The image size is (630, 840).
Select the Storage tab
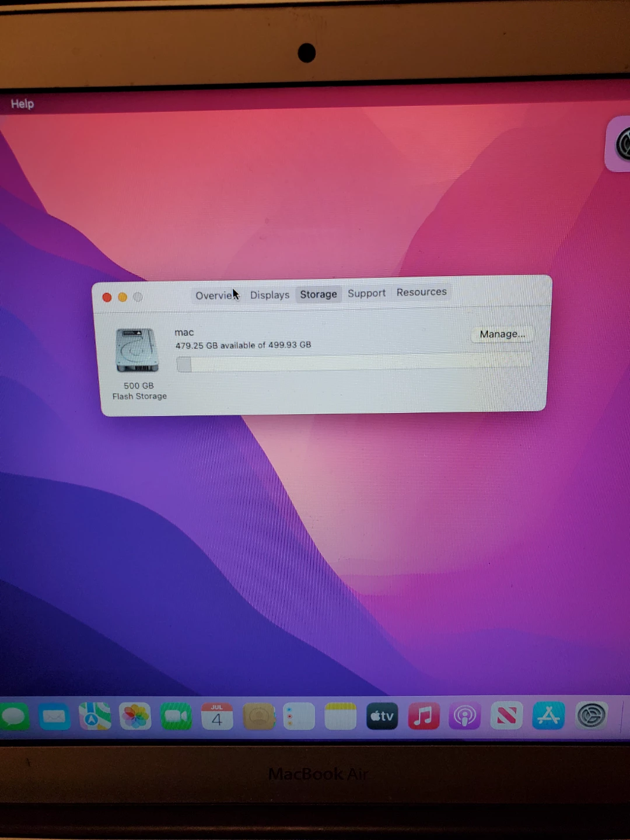[318, 295]
